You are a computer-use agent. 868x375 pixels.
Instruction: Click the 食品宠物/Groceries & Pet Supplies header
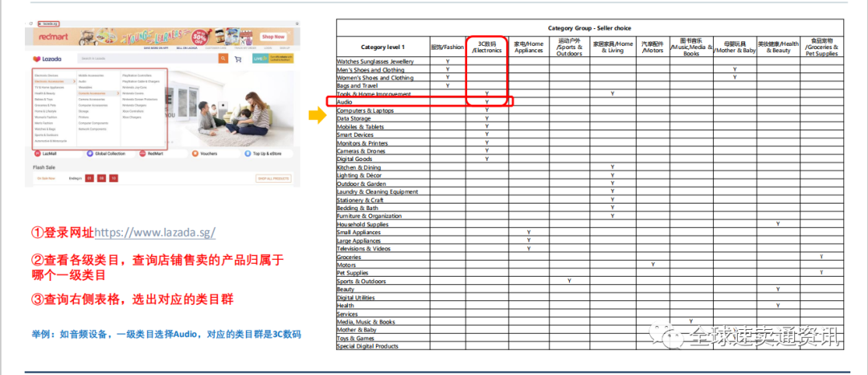pos(821,47)
